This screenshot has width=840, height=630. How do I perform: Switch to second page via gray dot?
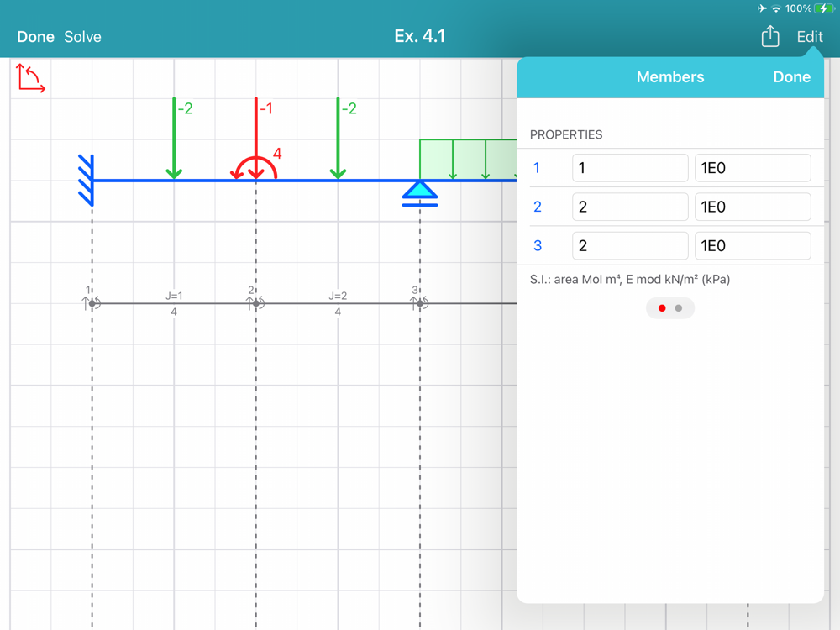click(x=679, y=308)
